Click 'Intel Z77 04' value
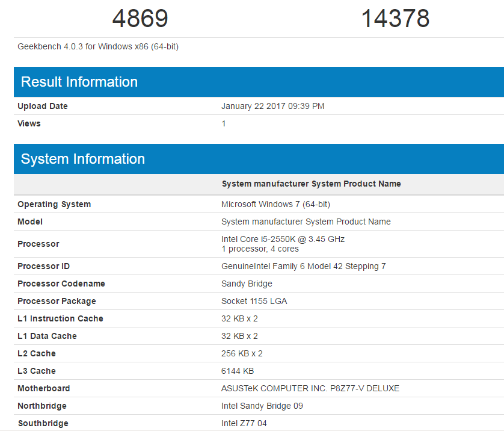504x431 pixels. pyautogui.click(x=244, y=423)
